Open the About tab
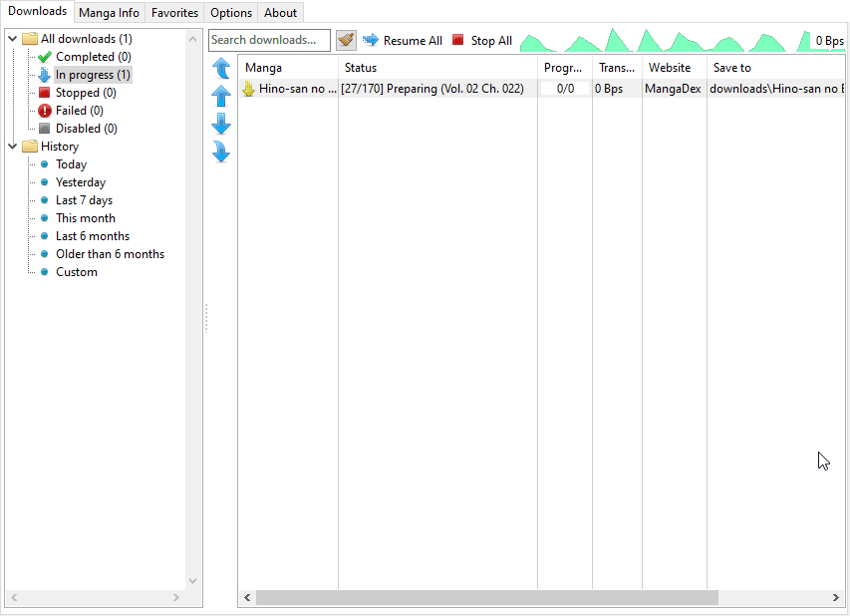The width and height of the screenshot is (850, 616). (x=280, y=13)
